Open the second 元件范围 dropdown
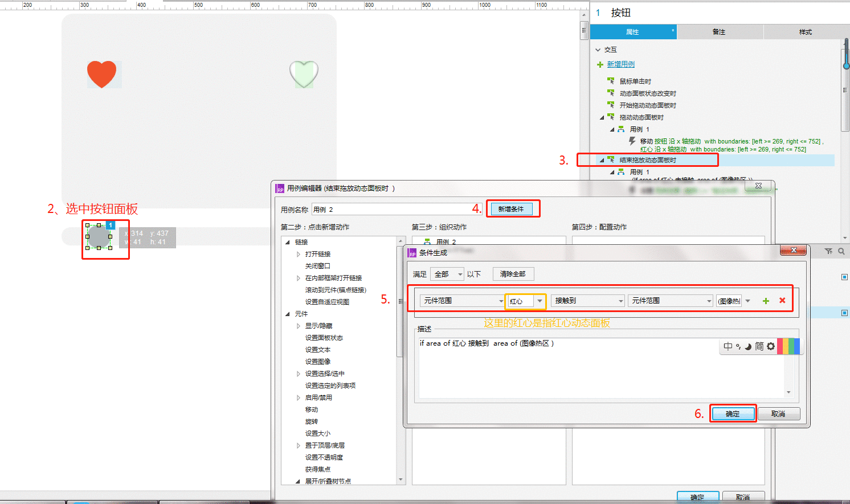850x504 pixels. pos(671,301)
